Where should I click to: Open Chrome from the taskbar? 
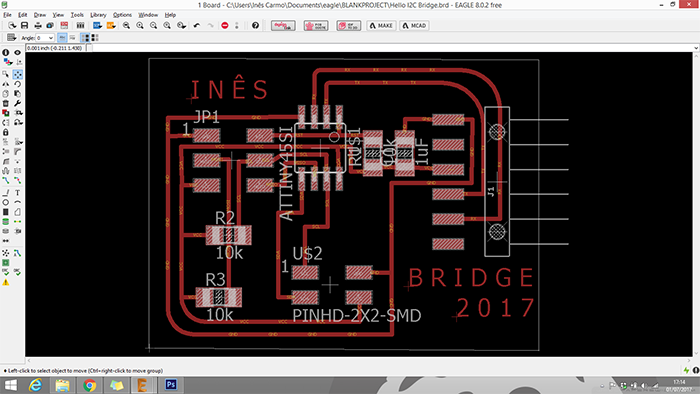tap(90, 385)
